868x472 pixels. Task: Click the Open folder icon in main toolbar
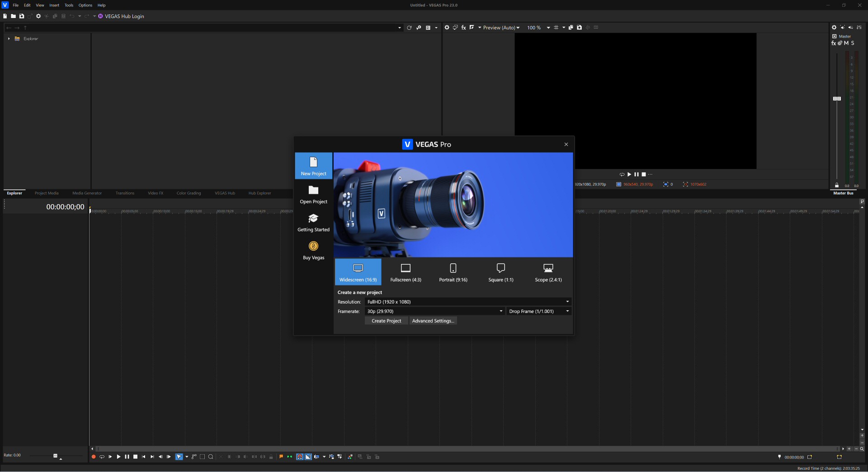point(14,16)
